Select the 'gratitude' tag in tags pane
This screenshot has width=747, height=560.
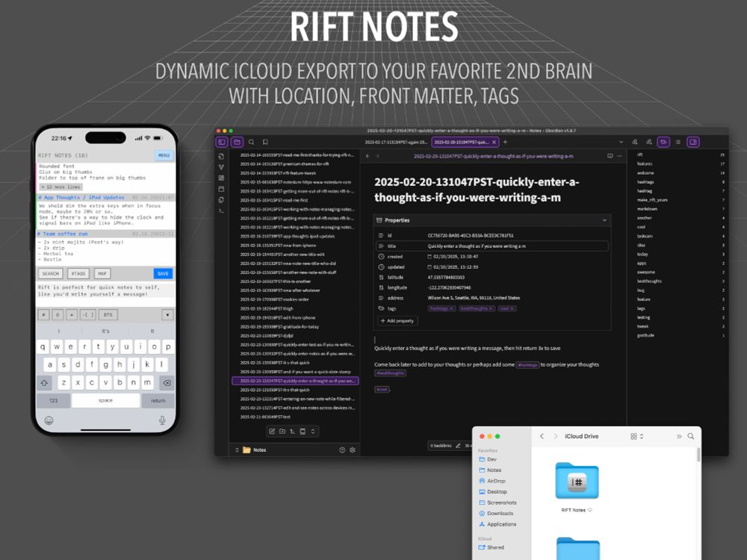[645, 336]
